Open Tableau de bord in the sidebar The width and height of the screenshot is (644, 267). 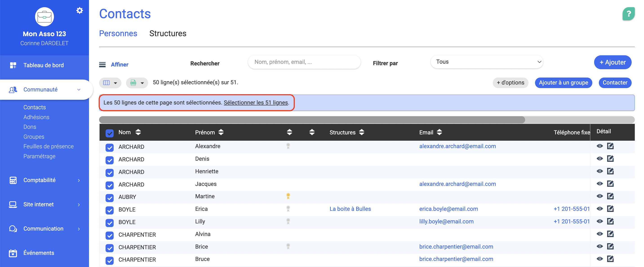pyautogui.click(x=44, y=65)
